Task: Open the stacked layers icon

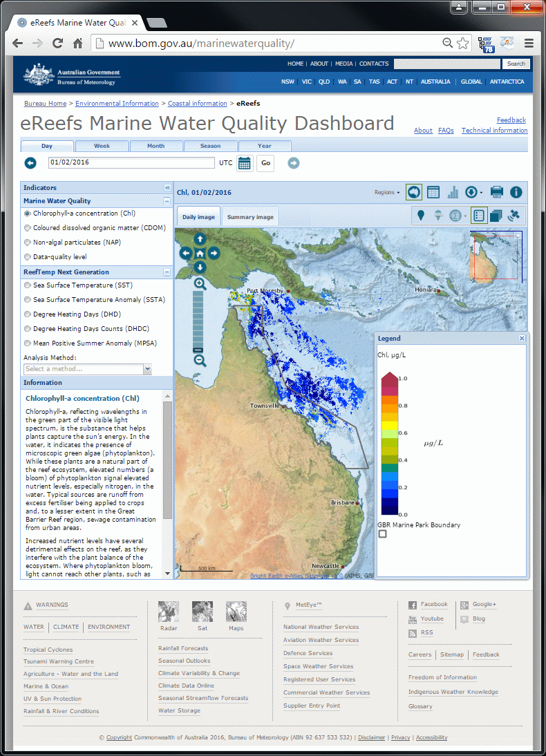Action: 496,216
